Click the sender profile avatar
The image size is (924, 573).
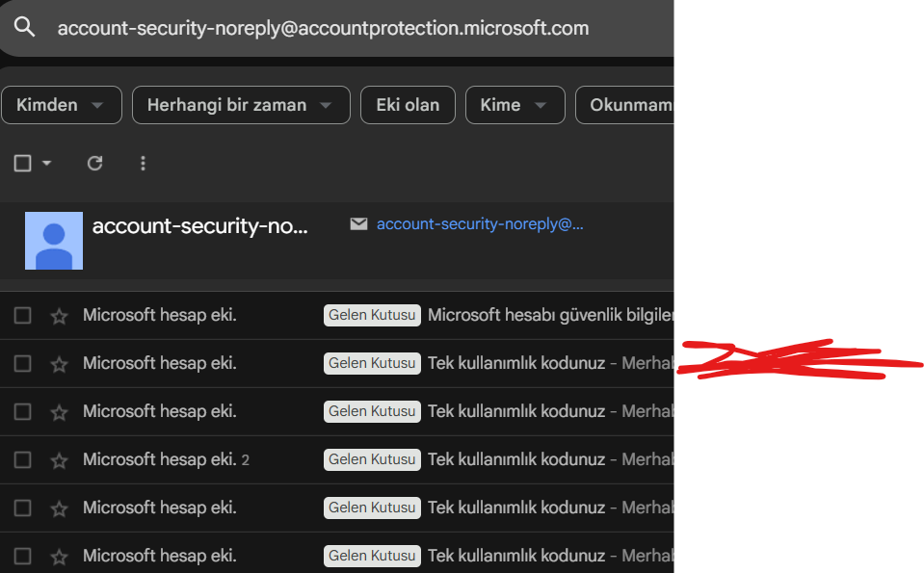point(54,241)
